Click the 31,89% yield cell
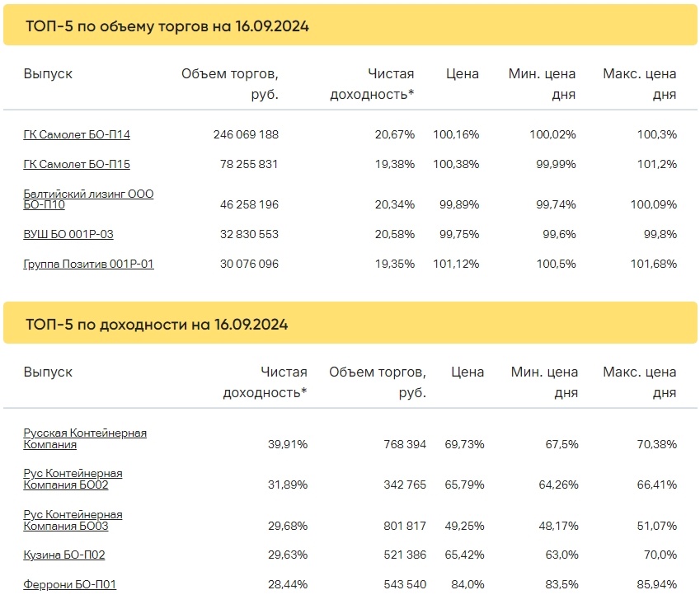This screenshot has width=700, height=604. coord(288,485)
